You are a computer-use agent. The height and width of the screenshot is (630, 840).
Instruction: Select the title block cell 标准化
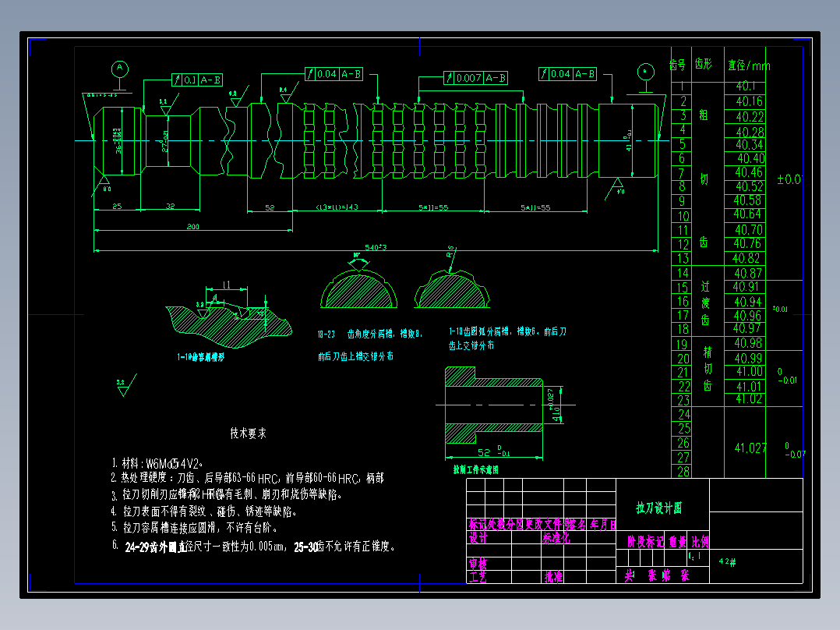point(556,538)
